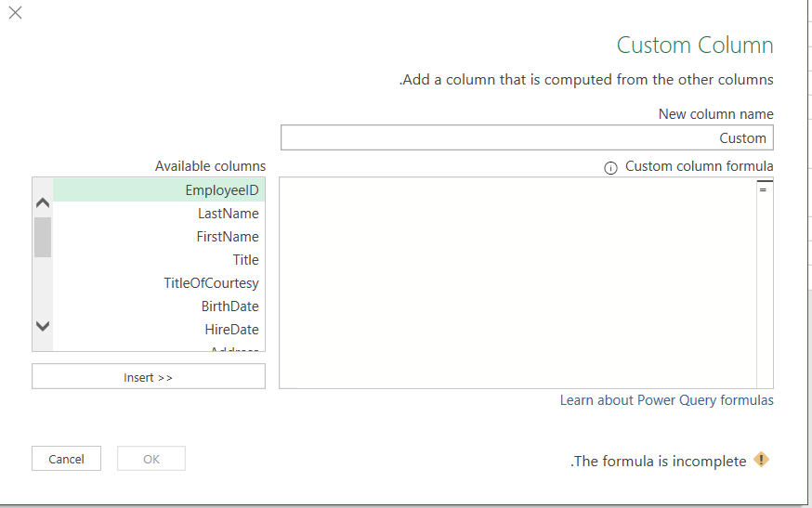
Task: Click the warning icon by formula incomplete message
Action: (x=761, y=460)
